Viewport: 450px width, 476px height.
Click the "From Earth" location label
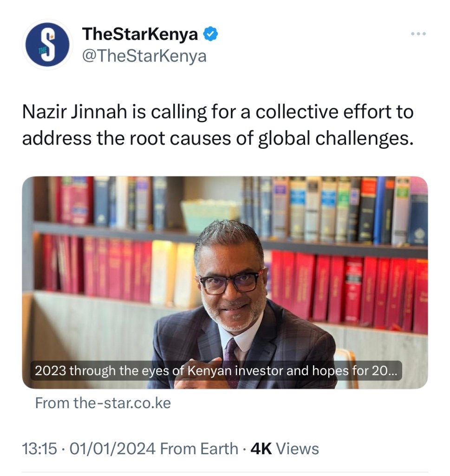point(199,449)
